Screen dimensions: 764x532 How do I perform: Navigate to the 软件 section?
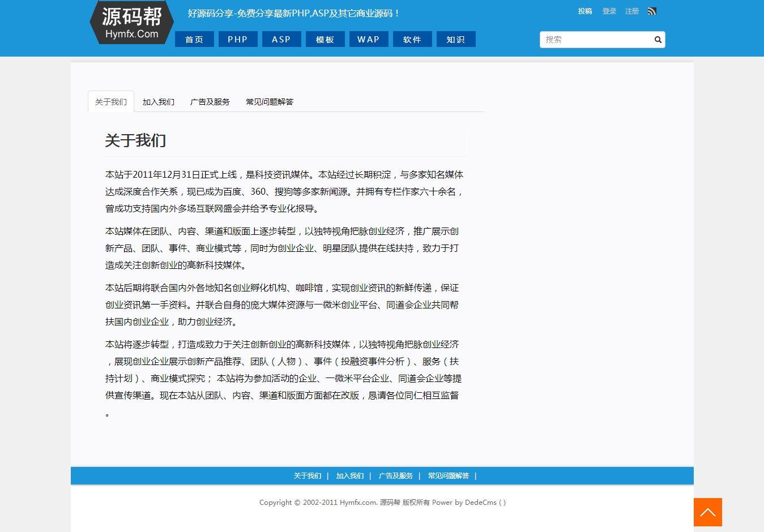pyautogui.click(x=412, y=40)
